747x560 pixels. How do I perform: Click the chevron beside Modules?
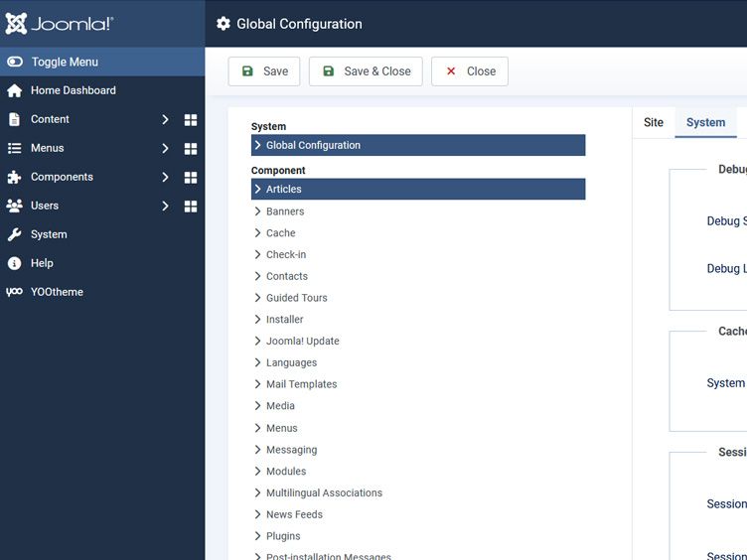coord(257,471)
